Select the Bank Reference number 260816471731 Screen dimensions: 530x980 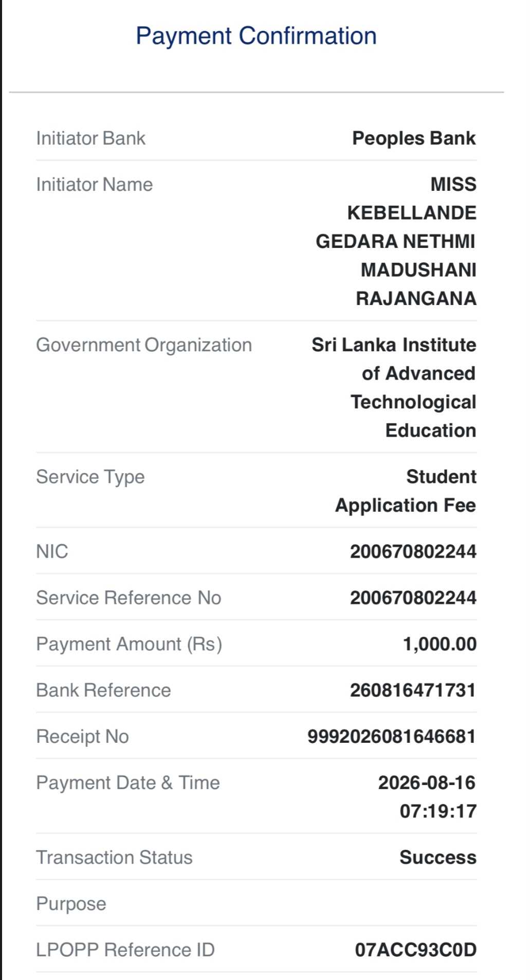pos(413,690)
